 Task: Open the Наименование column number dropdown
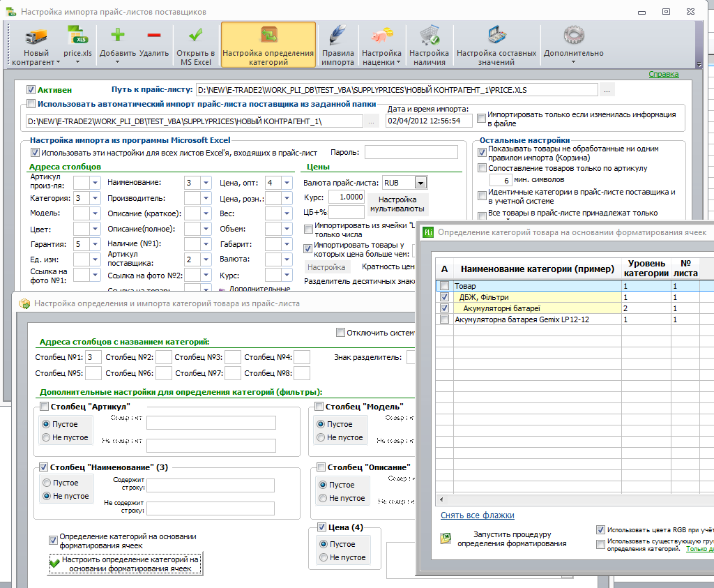tap(206, 183)
